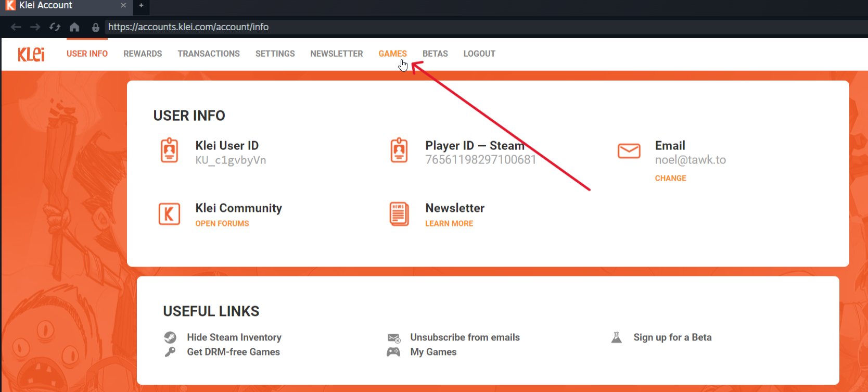
Task: Open the GAMES tab
Action: point(392,54)
